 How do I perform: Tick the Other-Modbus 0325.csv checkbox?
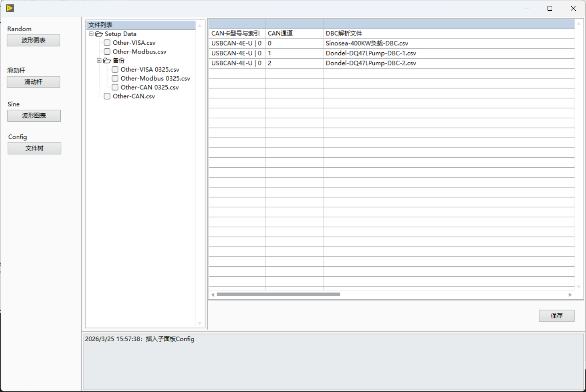(115, 78)
